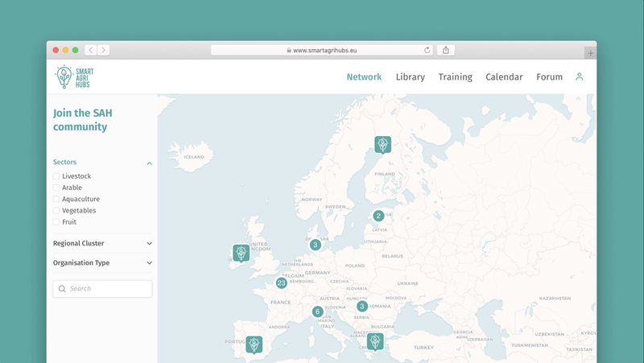Screen dimensions: 644x363
Task: Expand the Organisation Type filter
Action: (x=150, y=263)
